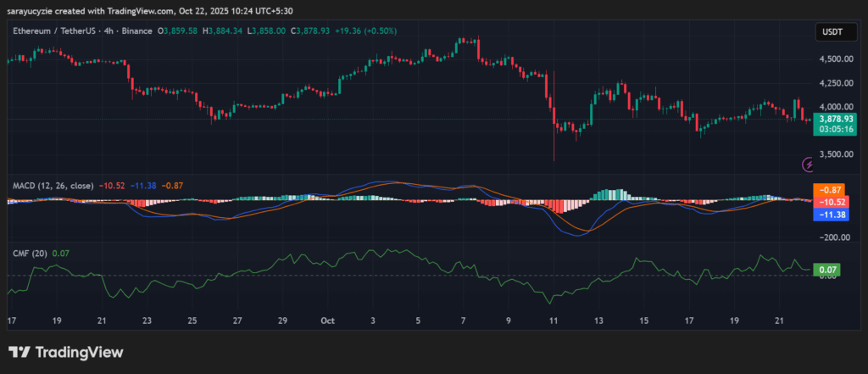Image resolution: width=868 pixels, height=374 pixels.
Task: Click the TradingView logo at bottom left
Action: (x=66, y=352)
